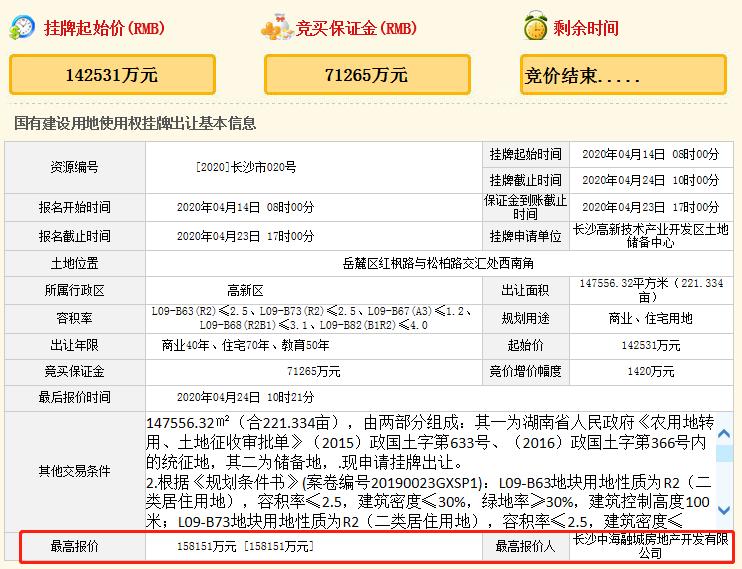The height and width of the screenshot is (569, 742).
Task: Click the 竞买保证金(RMB) heading
Action: pyautogui.click(x=356, y=28)
